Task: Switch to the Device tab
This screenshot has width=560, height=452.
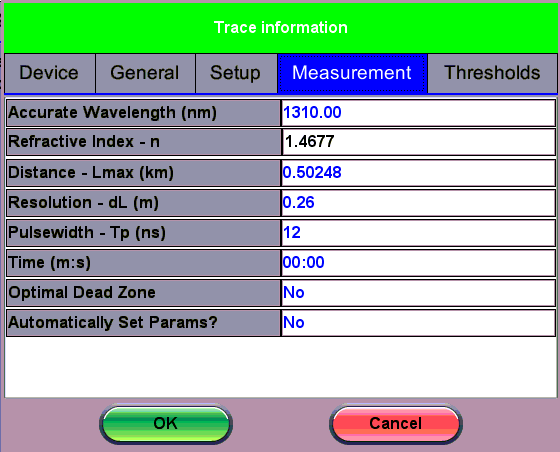Action: 50,73
